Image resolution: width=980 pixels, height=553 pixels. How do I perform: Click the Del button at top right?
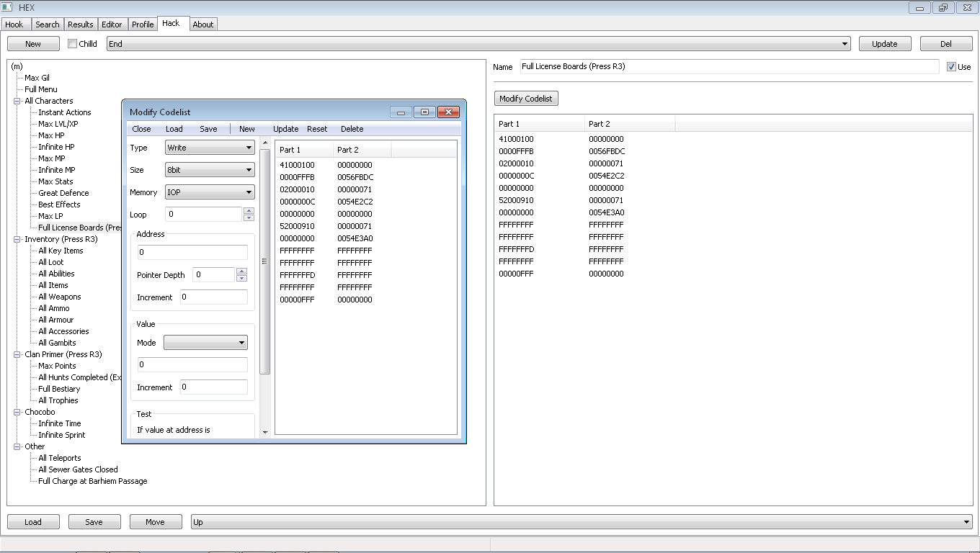click(946, 43)
